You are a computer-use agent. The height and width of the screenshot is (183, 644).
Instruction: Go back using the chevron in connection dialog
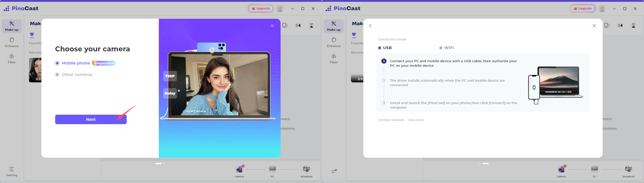tap(370, 26)
